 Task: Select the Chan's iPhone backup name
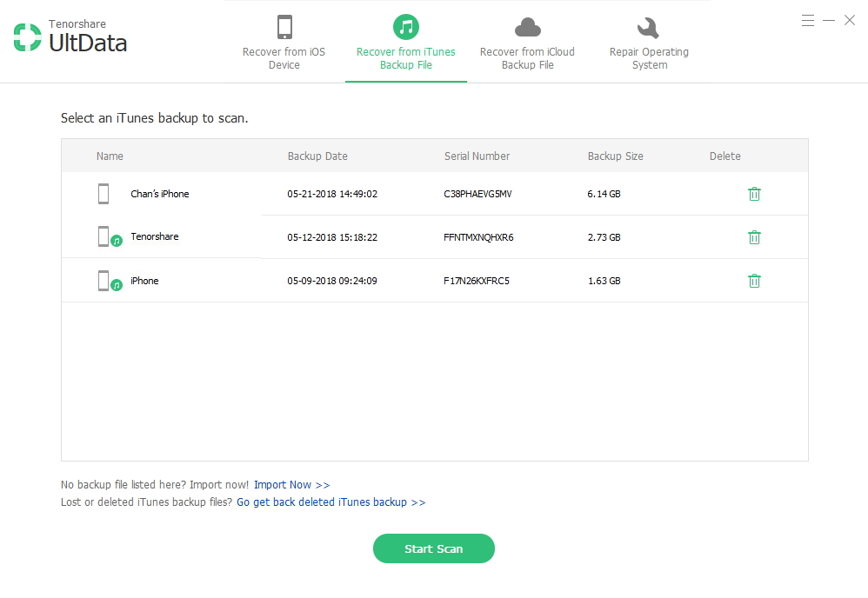coord(160,194)
